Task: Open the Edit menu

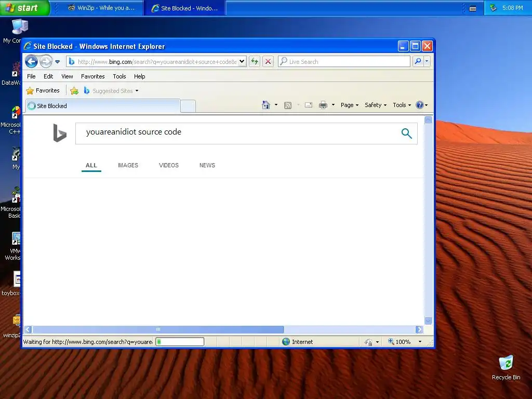Action: (48, 76)
